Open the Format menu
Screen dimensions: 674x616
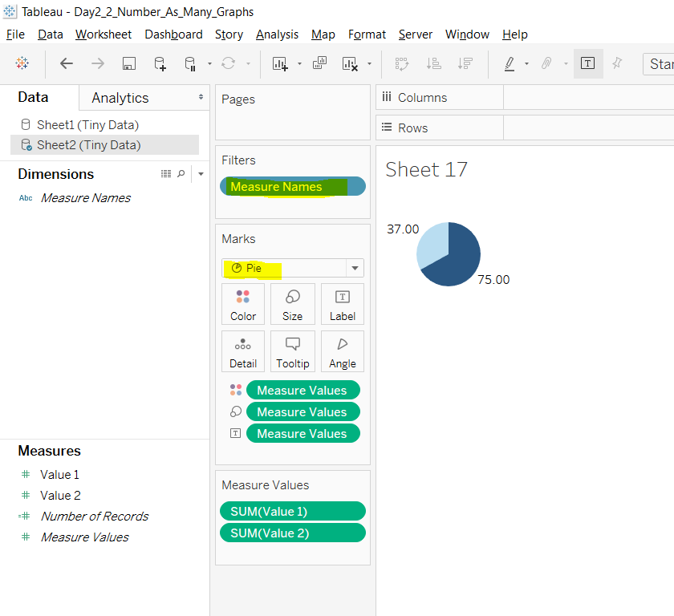point(367,34)
